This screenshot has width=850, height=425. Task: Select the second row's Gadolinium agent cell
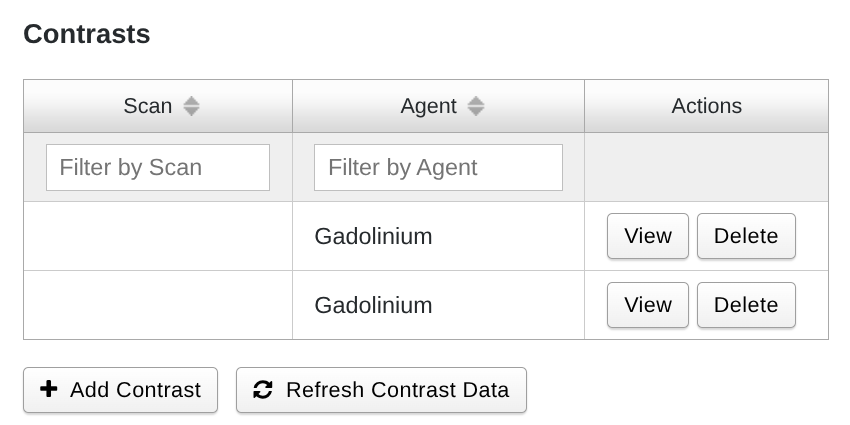pos(373,305)
